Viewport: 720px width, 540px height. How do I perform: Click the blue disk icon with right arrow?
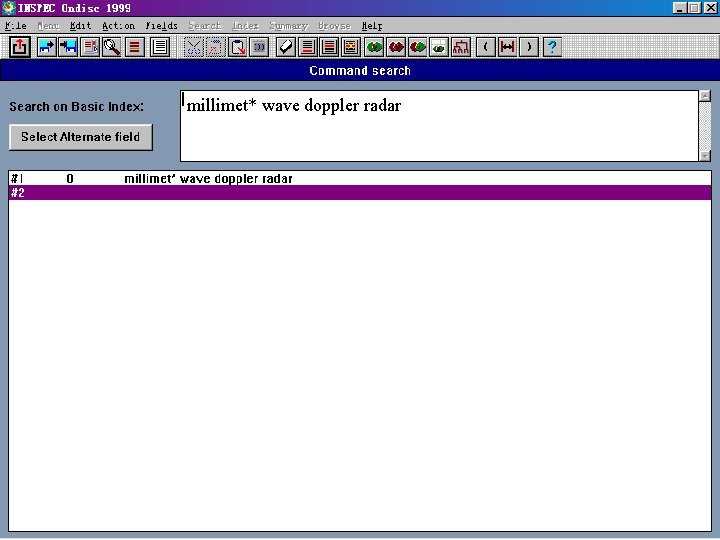tap(46, 47)
